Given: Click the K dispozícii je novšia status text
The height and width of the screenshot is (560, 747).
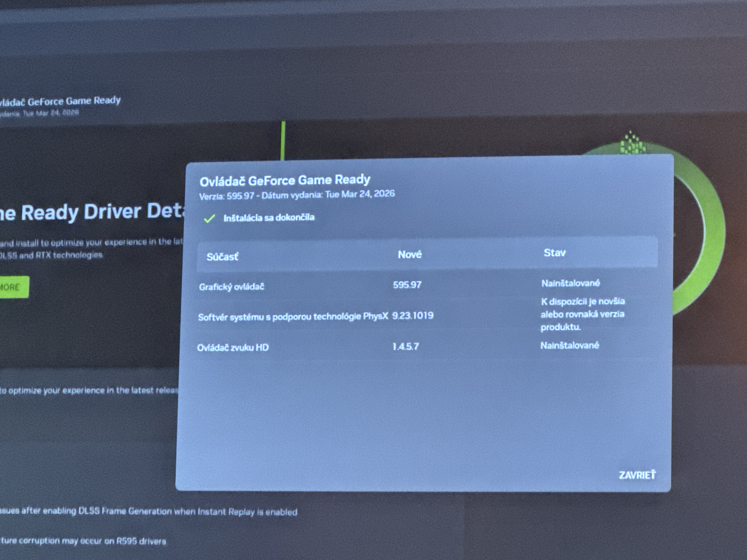Looking at the screenshot, I should pyautogui.click(x=583, y=314).
